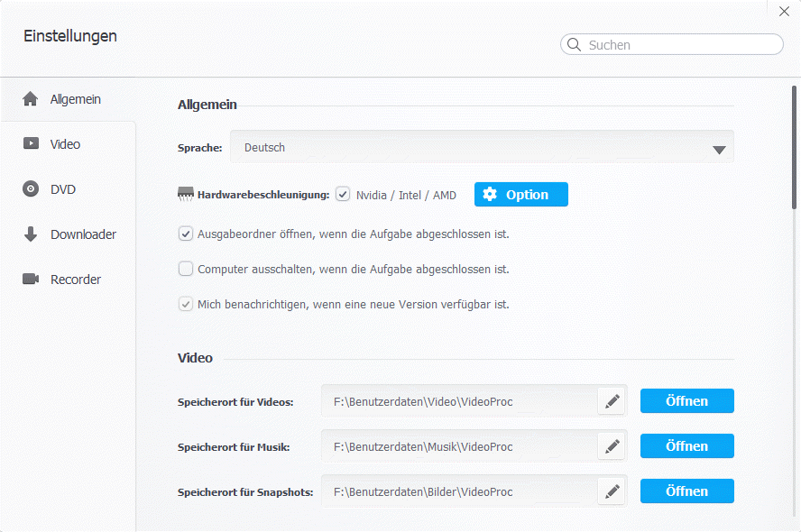This screenshot has height=532, width=801.
Task: Click Öffnen for the Snapshots folder
Action: click(686, 491)
